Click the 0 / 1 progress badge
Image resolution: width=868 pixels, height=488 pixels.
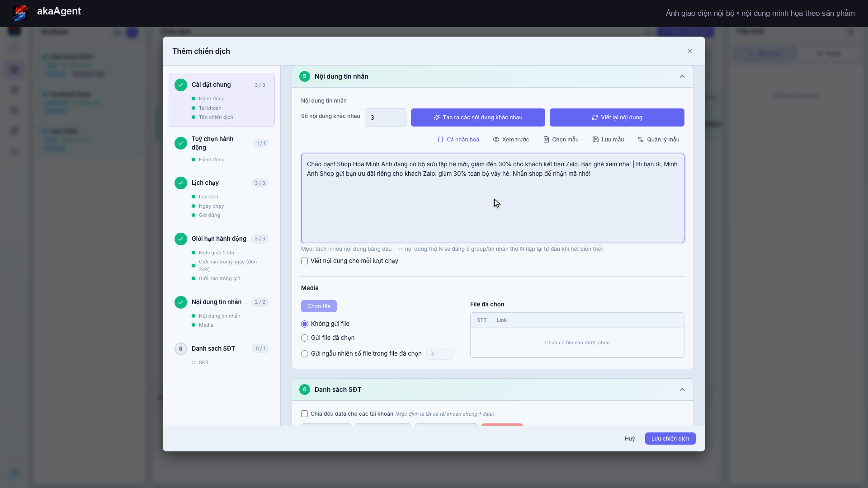[x=260, y=349]
